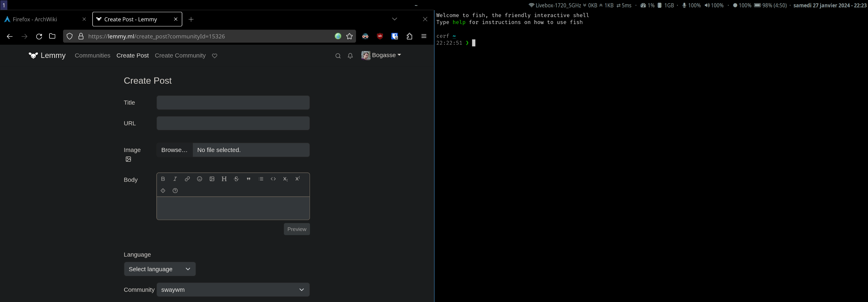Insert a link in the body editor
Viewport: 868px width, 302px height.
(187, 179)
